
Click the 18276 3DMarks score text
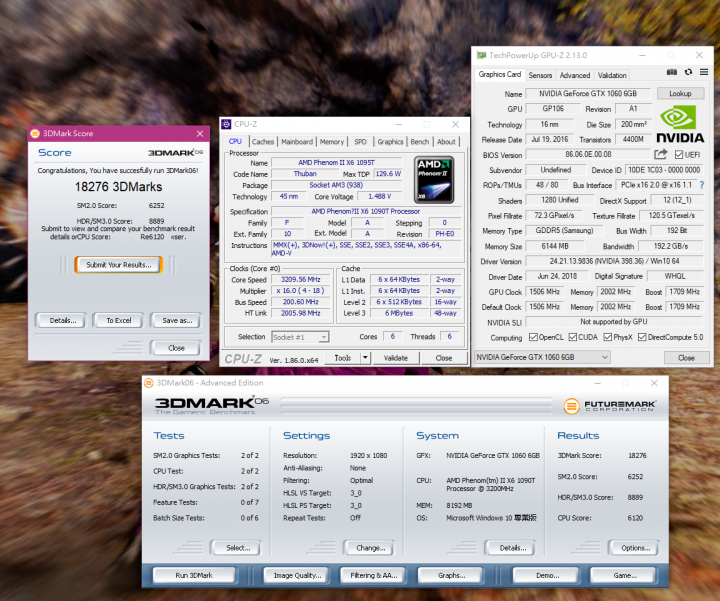[118, 187]
